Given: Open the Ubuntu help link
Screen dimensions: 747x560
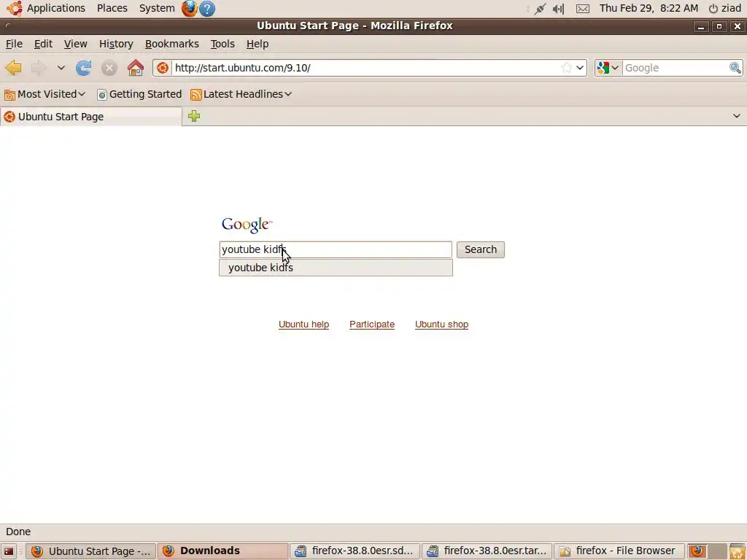Looking at the screenshot, I should [303, 324].
